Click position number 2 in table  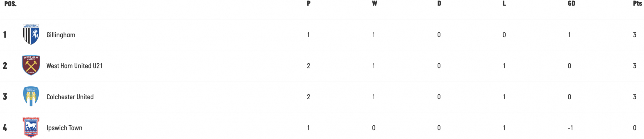(x=5, y=66)
